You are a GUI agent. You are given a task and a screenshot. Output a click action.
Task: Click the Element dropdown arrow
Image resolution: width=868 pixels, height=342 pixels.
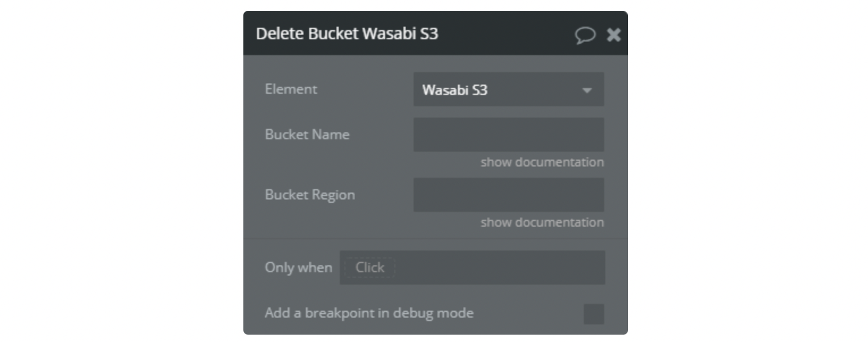[x=587, y=90]
